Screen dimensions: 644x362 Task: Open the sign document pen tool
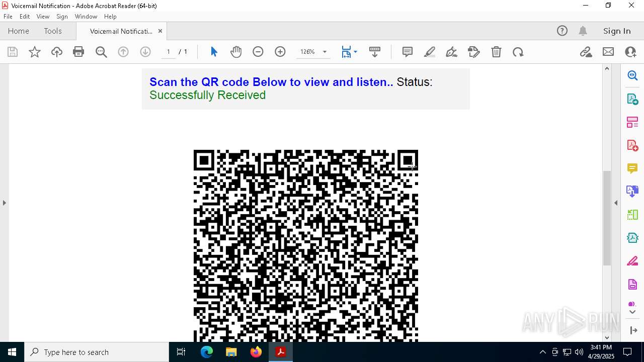click(452, 52)
